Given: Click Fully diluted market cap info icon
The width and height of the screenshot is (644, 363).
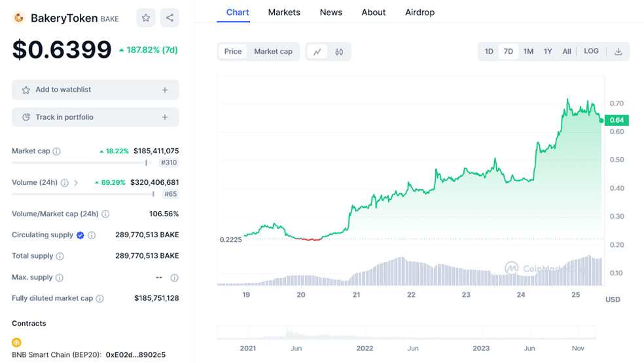Looking at the screenshot, I should tap(100, 299).
